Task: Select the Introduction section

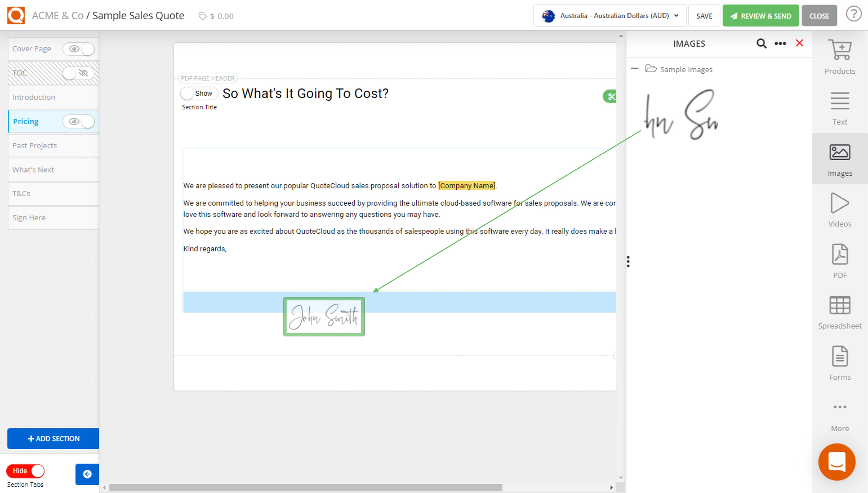Action: point(34,97)
